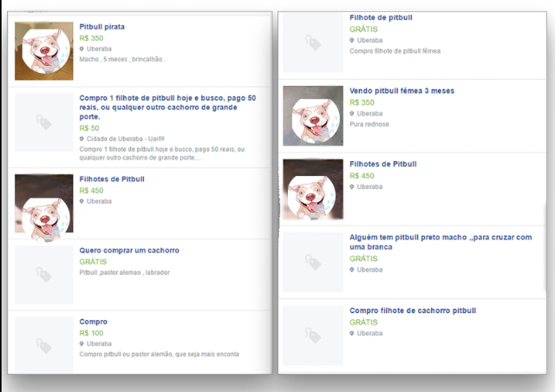Open right-column Filhotes de Pitbull title
The height and width of the screenshot is (392, 555).
click(383, 164)
